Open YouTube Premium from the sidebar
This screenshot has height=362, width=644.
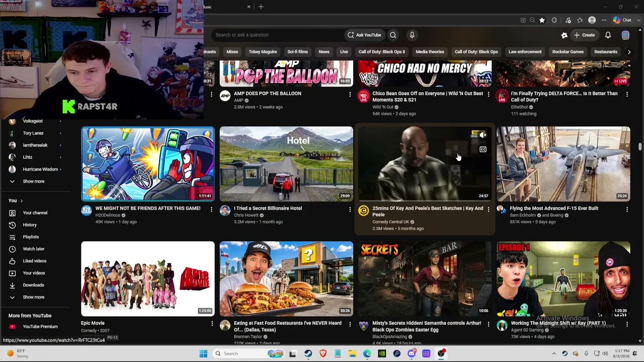click(40, 327)
